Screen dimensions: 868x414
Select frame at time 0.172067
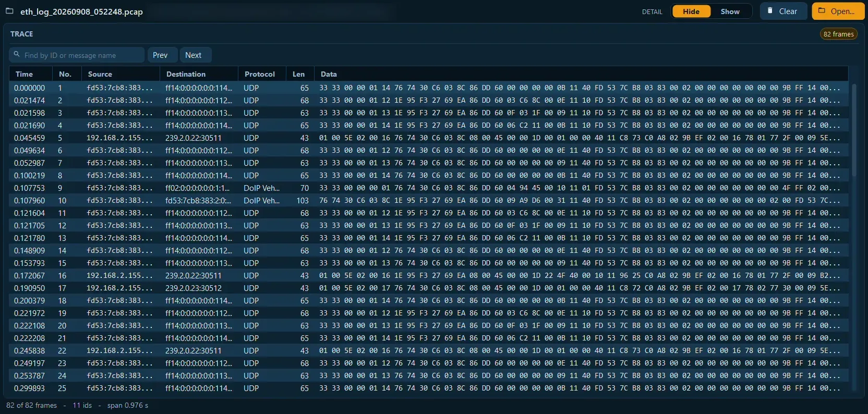[x=429, y=275]
